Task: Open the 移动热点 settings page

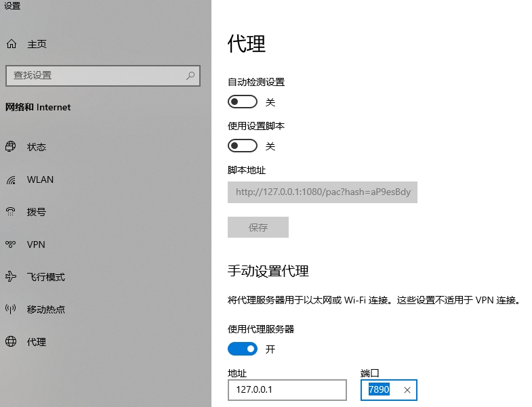Action: click(46, 309)
